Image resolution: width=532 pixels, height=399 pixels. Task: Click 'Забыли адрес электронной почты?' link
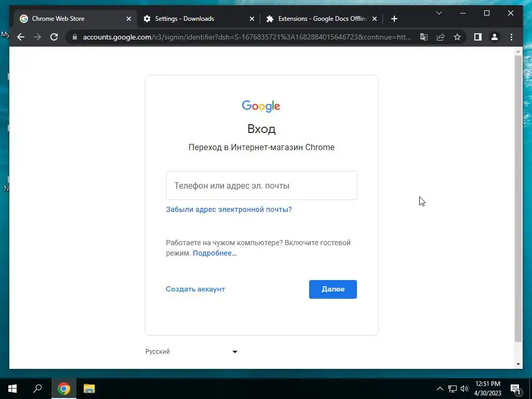click(229, 209)
